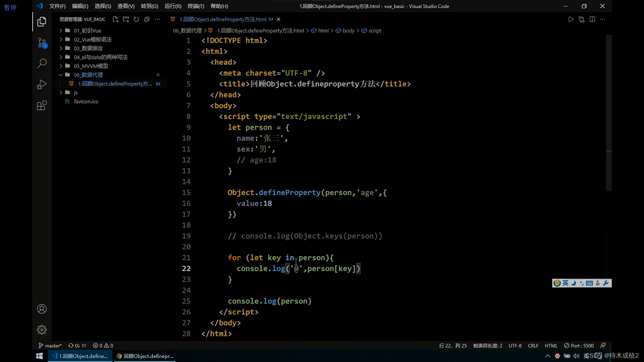This screenshot has height=362, width=644.
Task: Open the 查看(V) menu
Action: (126, 6)
